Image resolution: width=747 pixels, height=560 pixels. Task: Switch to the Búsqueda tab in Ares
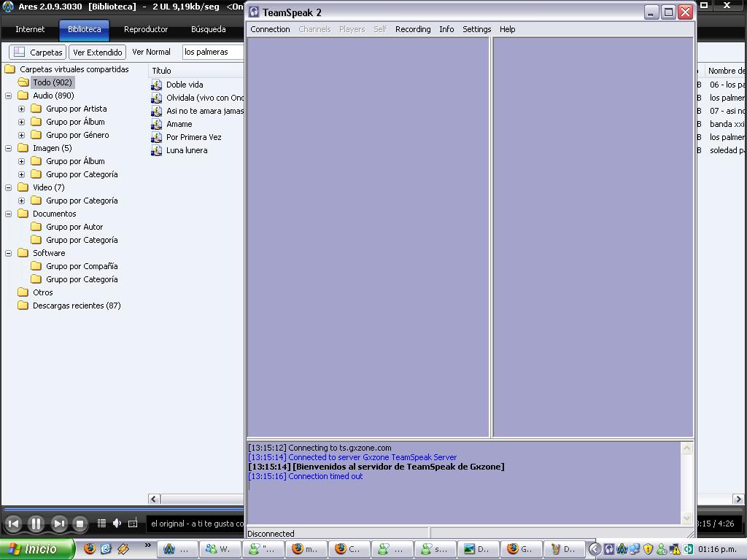(208, 29)
